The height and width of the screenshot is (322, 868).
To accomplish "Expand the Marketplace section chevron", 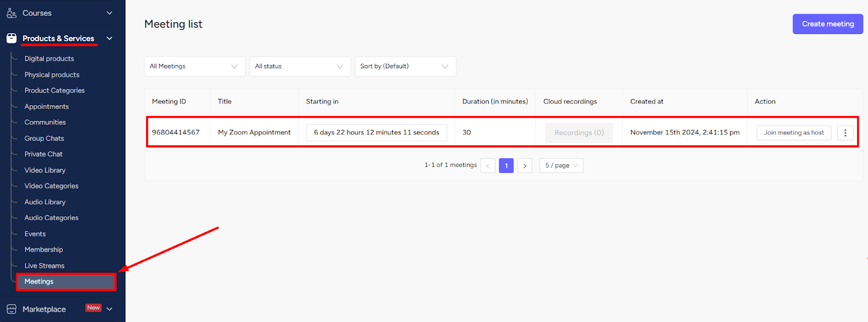I will pos(110,309).
